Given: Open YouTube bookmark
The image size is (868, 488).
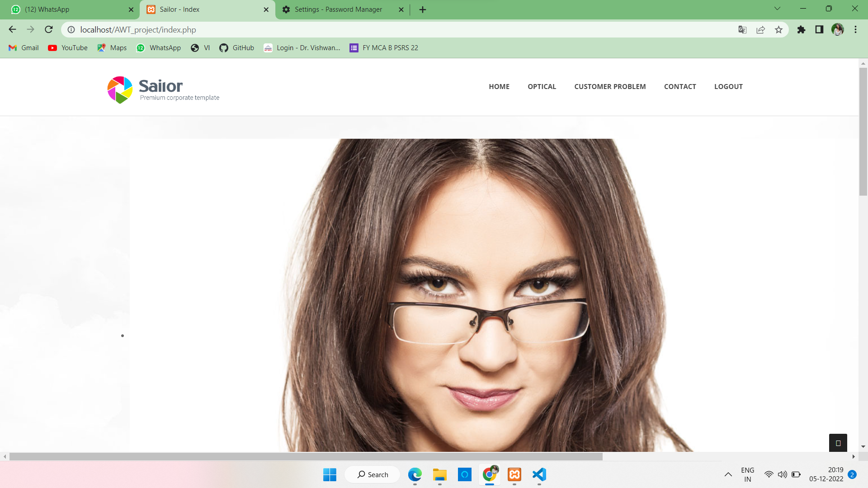Looking at the screenshot, I should click(x=67, y=47).
